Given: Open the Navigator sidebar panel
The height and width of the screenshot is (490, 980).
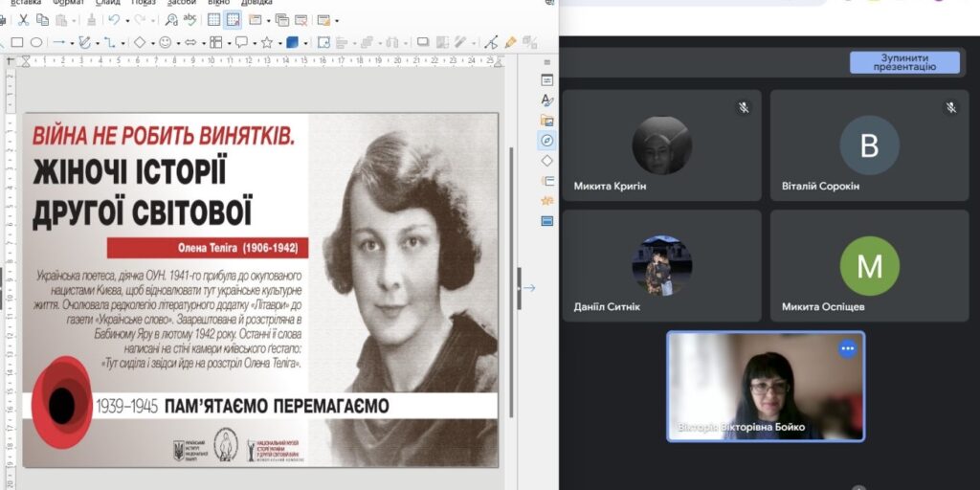Looking at the screenshot, I should pos(547,141).
